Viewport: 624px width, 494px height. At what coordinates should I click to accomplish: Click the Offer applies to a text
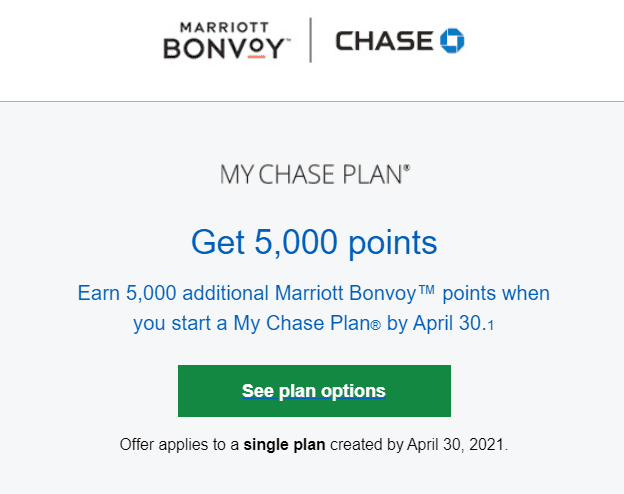(x=179, y=445)
